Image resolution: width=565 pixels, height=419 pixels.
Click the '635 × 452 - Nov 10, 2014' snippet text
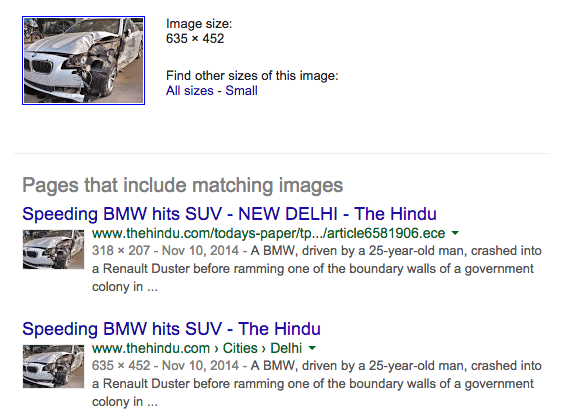[x=165, y=365]
